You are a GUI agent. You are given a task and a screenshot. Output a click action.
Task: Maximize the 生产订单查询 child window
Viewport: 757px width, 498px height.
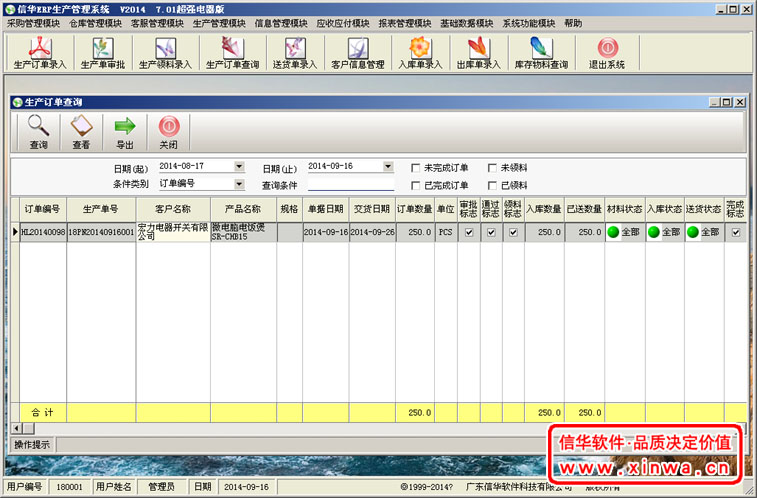[x=727, y=102]
